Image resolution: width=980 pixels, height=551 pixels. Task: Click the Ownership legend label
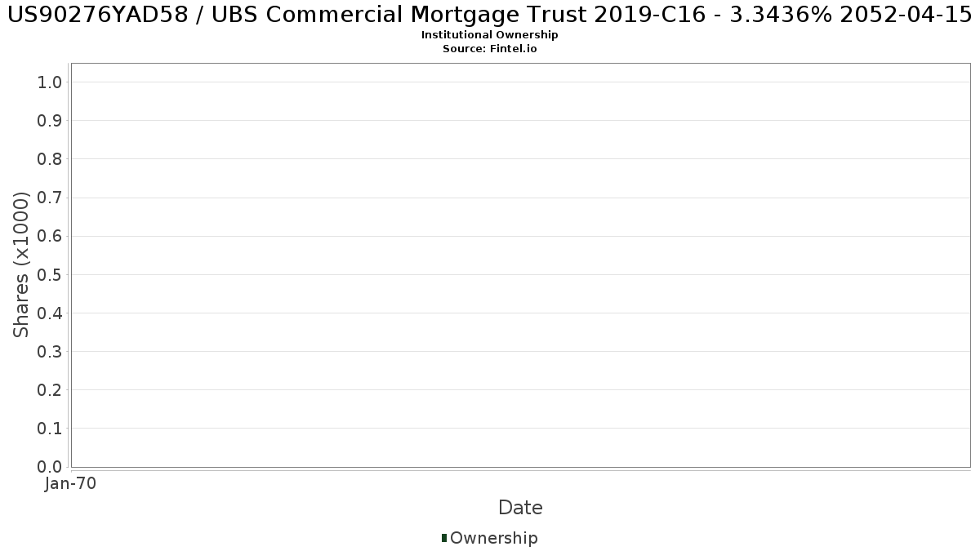click(x=494, y=538)
